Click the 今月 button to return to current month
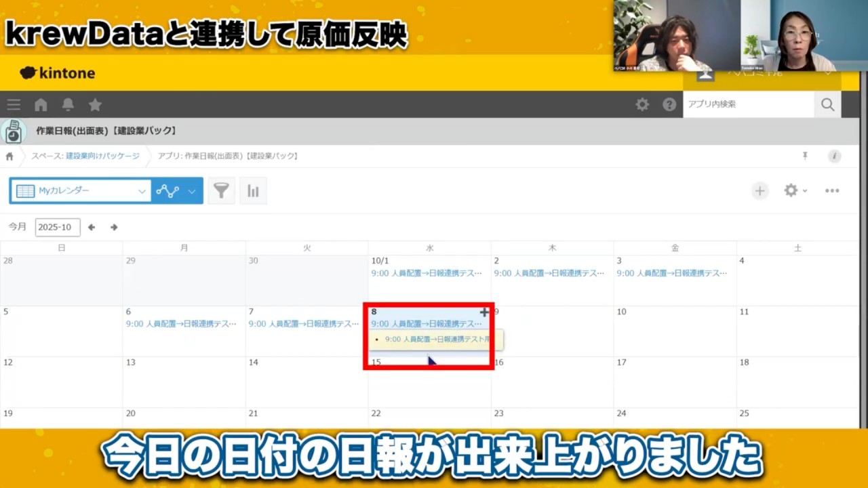The height and width of the screenshot is (488, 868). tap(16, 227)
